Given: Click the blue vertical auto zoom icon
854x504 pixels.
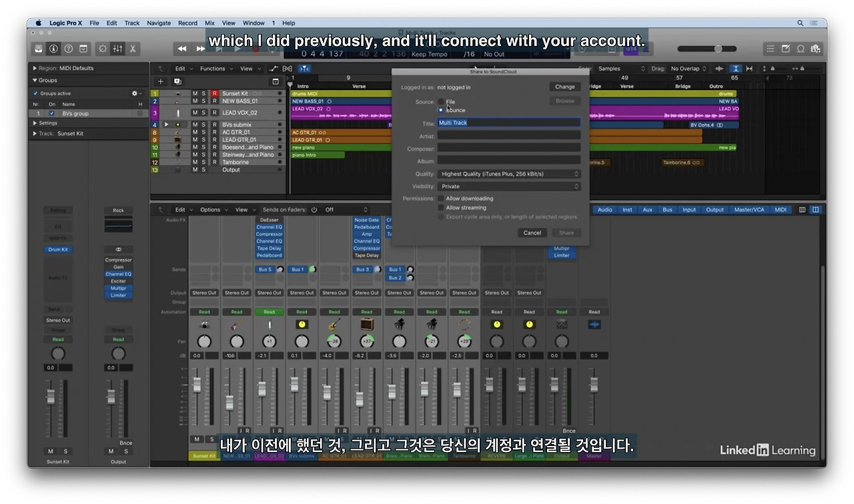Looking at the screenshot, I should click(x=735, y=69).
